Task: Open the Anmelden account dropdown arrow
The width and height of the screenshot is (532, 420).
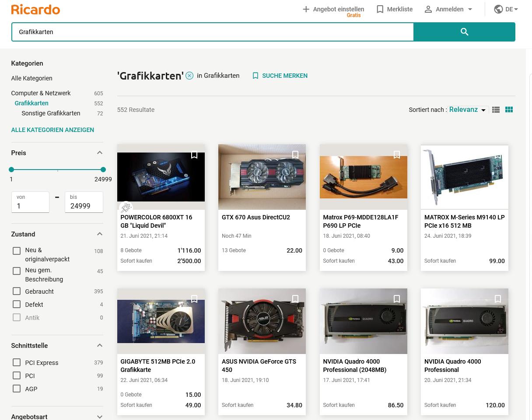Action: (470, 9)
